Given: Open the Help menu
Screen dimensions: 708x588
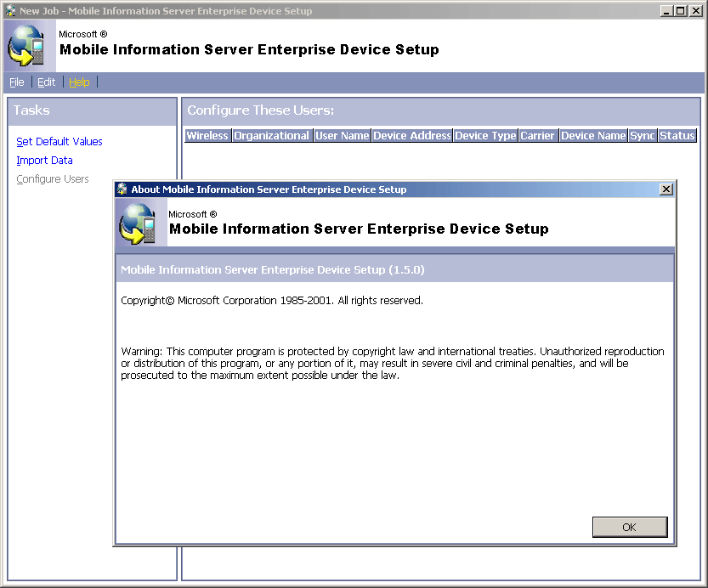Looking at the screenshot, I should [79, 82].
